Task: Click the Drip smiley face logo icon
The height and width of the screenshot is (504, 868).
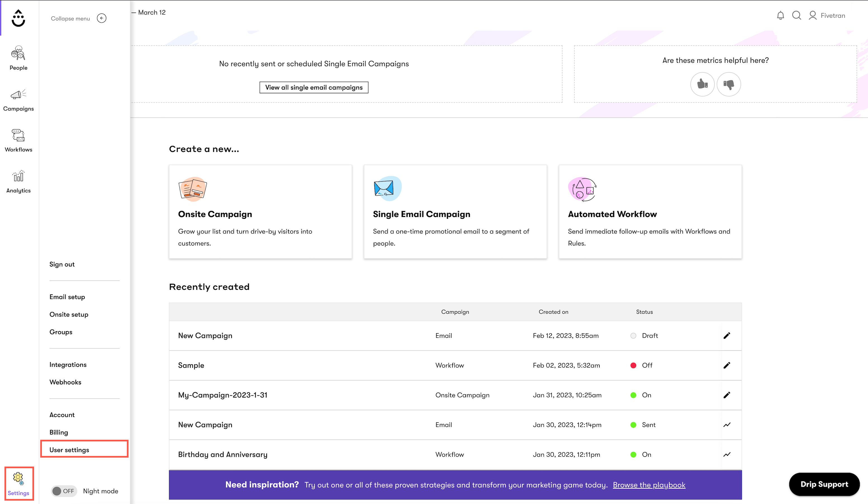Action: (18, 18)
